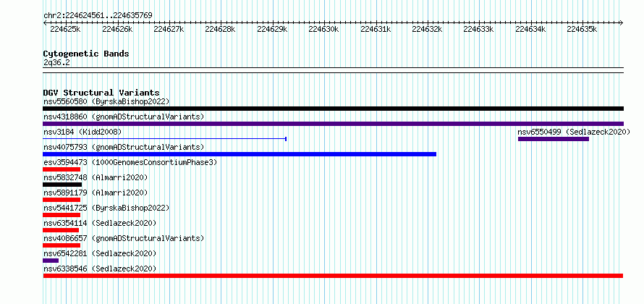Click the 224627k ruler tick label
This screenshot has height=304, width=644.
169,29
